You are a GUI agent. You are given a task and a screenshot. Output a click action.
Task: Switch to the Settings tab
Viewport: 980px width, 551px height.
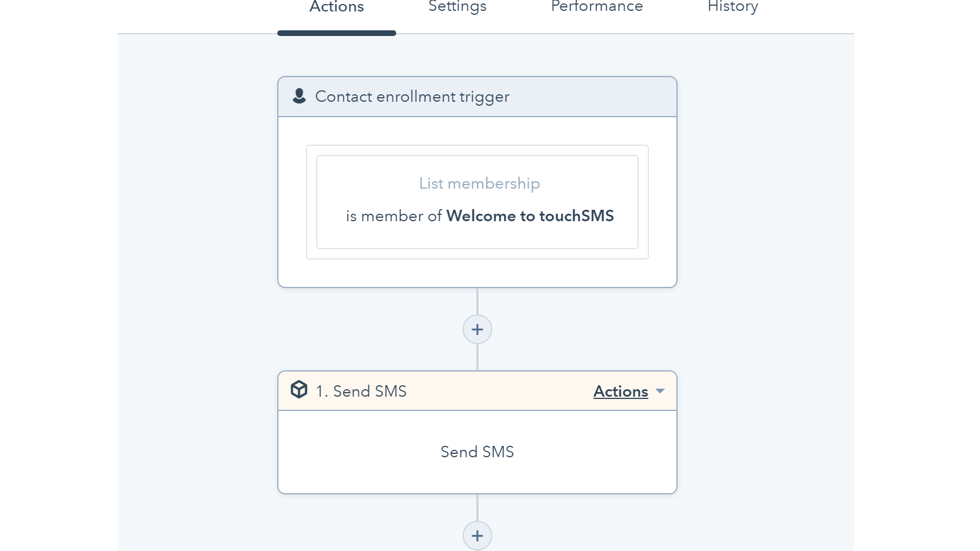(x=457, y=7)
